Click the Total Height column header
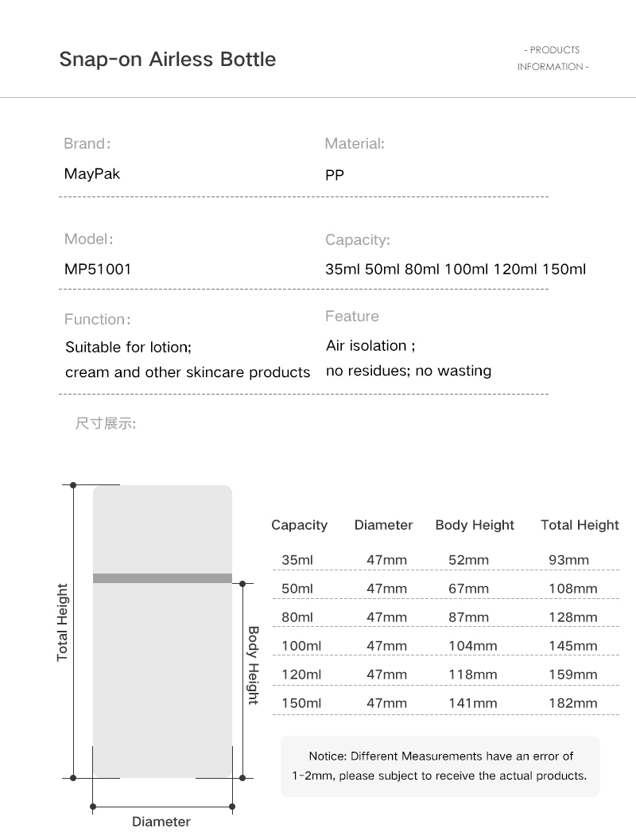This screenshot has height=840, width=636. coord(580,525)
